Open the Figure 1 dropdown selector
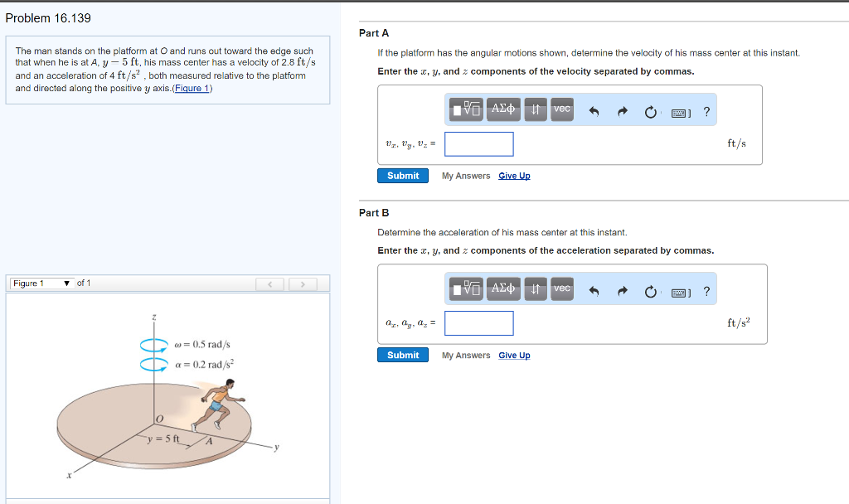 40,283
